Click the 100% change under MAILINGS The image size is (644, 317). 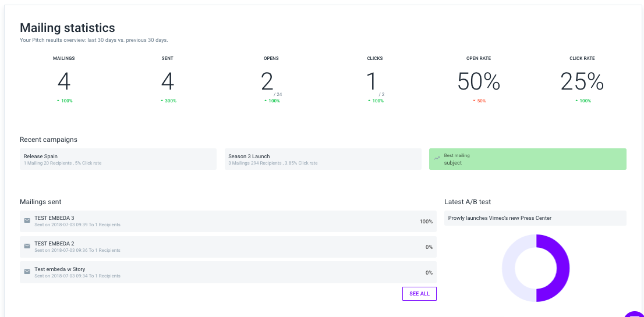pyautogui.click(x=65, y=101)
